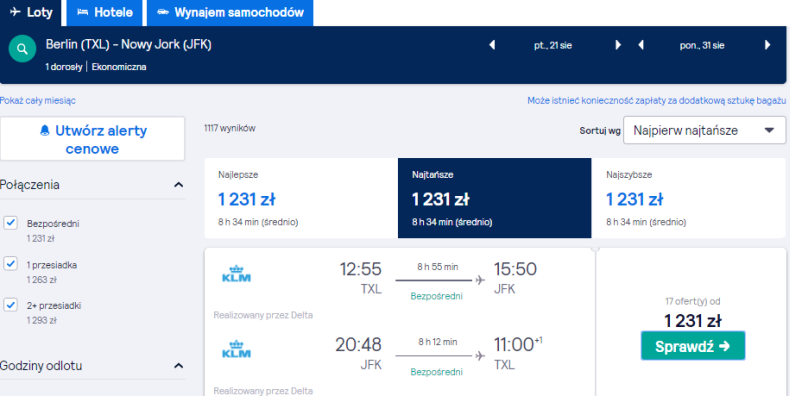
Task: Uncheck the 1 przesiadka checkbox
Action: [11, 263]
